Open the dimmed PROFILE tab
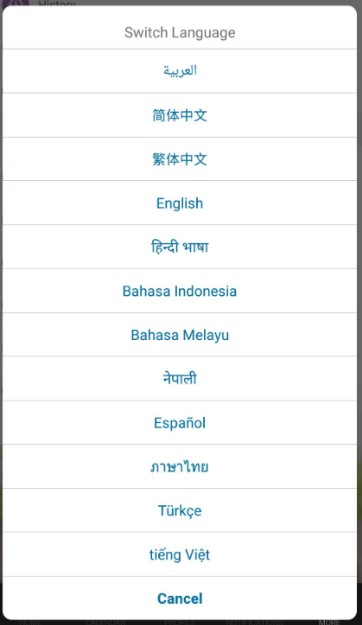The width and height of the screenshot is (362, 625). tap(179, 622)
